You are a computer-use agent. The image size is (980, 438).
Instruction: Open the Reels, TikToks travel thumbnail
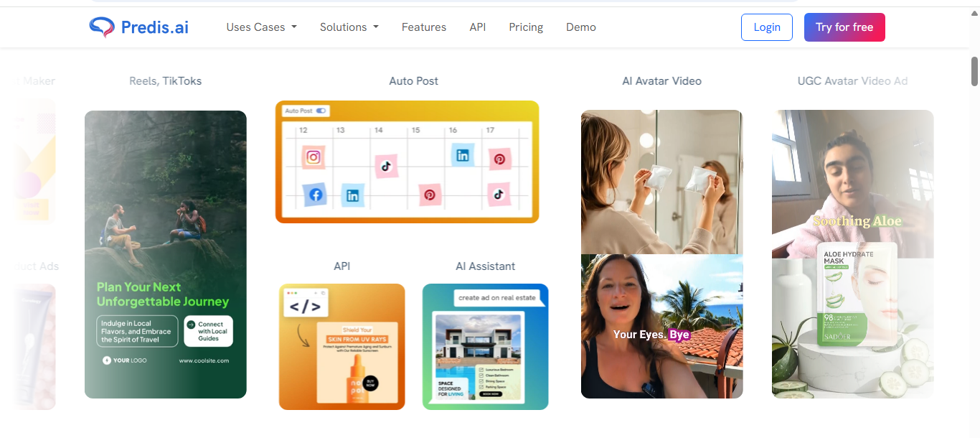(166, 254)
